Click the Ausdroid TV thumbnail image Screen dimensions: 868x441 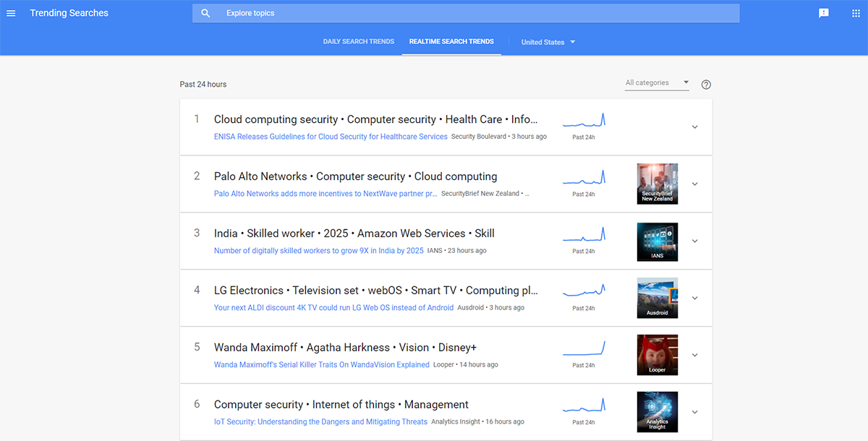(657, 297)
